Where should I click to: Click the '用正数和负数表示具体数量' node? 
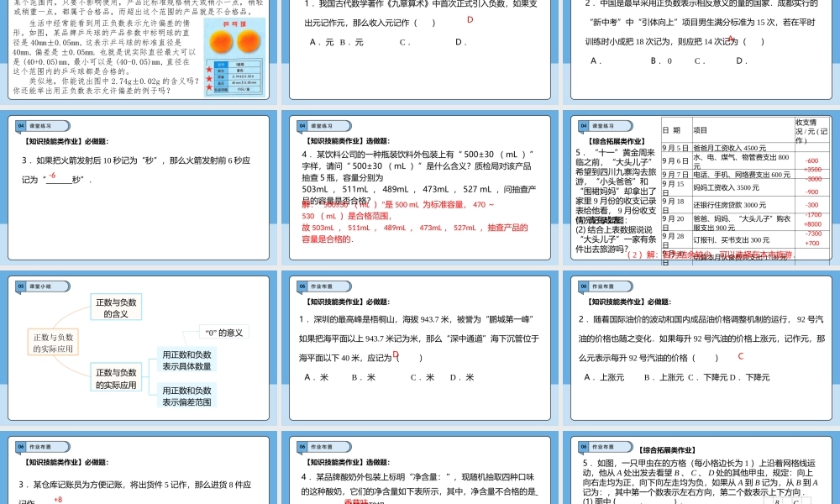click(187, 360)
